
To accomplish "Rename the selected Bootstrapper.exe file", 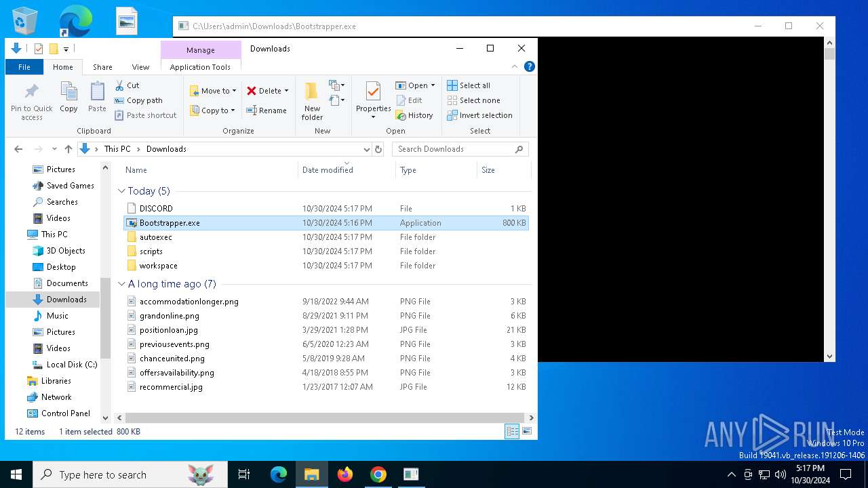I will [267, 110].
